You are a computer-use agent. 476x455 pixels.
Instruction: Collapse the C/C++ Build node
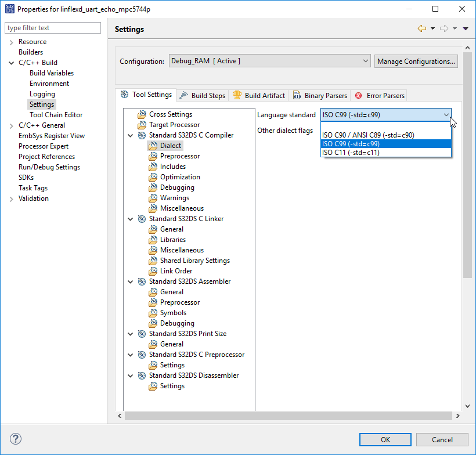(x=11, y=63)
